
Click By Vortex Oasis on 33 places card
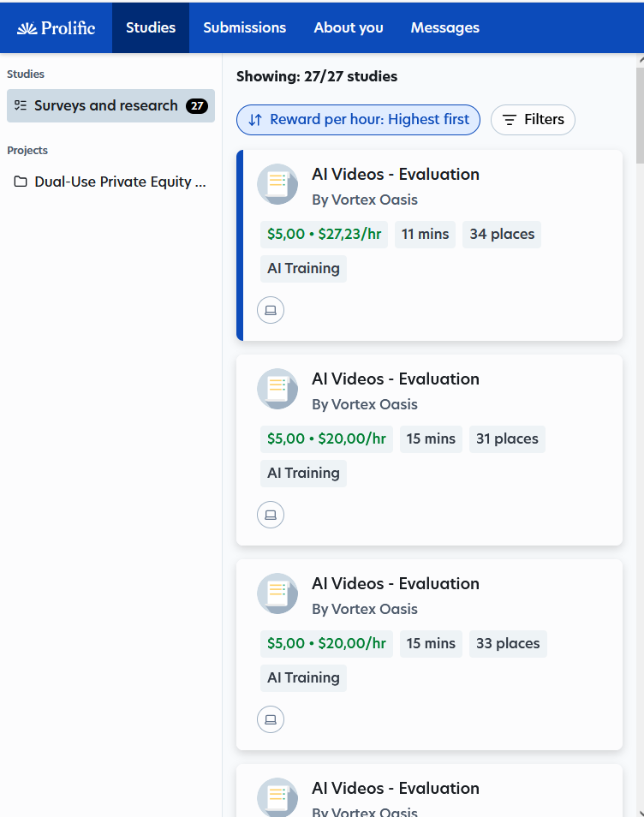[365, 610]
